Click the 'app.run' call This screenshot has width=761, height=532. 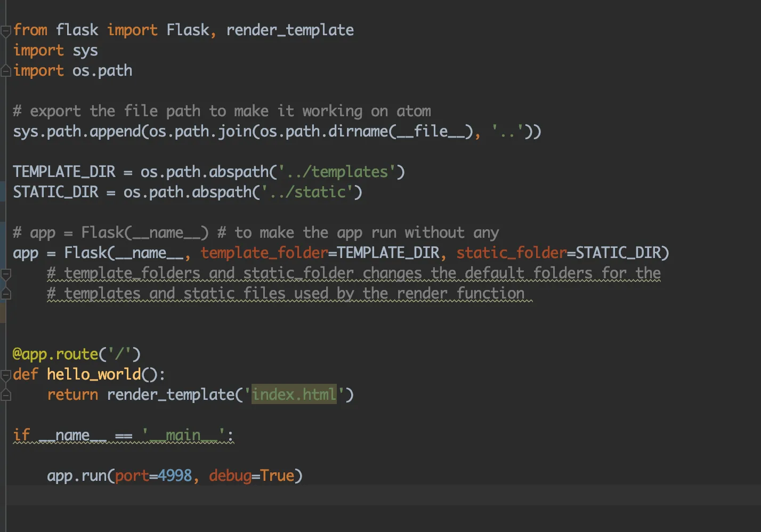pos(77,475)
